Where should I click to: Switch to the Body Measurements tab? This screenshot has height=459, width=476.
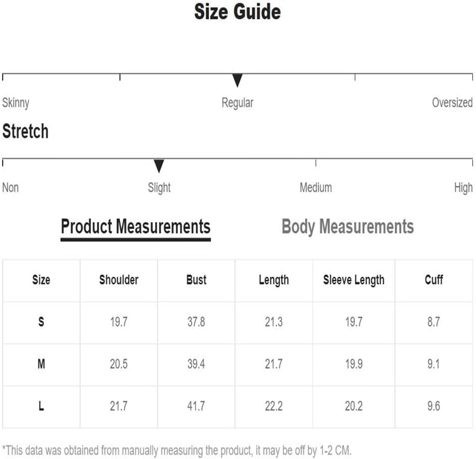pyautogui.click(x=348, y=227)
